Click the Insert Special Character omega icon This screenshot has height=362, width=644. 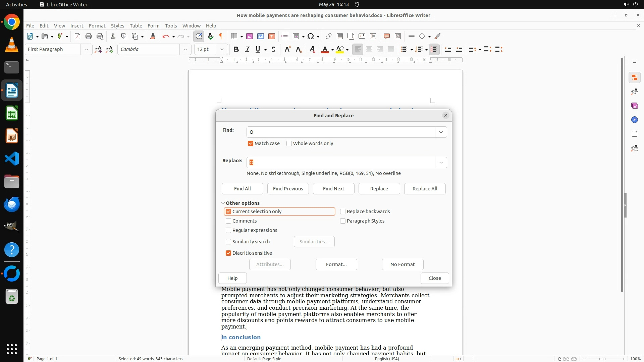311,36
